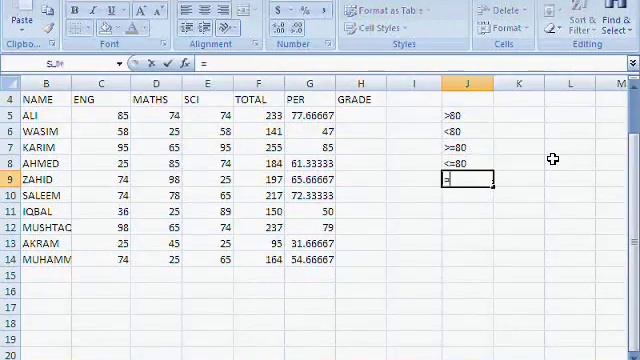
Task: Expand the formula bar
Action: coord(633,63)
